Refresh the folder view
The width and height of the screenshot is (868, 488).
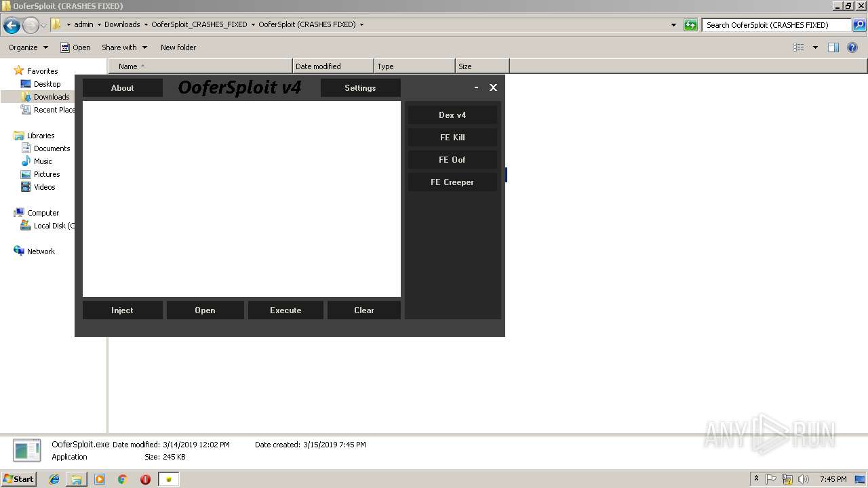[x=690, y=25]
